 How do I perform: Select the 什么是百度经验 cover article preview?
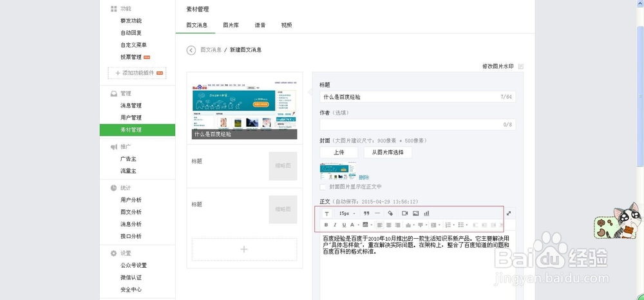244,108
